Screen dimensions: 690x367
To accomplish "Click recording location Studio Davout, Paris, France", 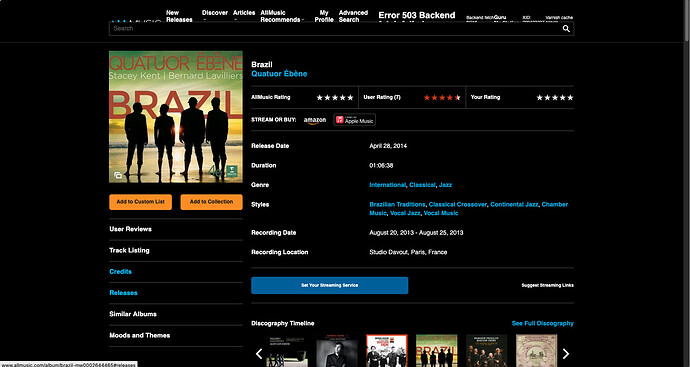I will (x=408, y=253).
